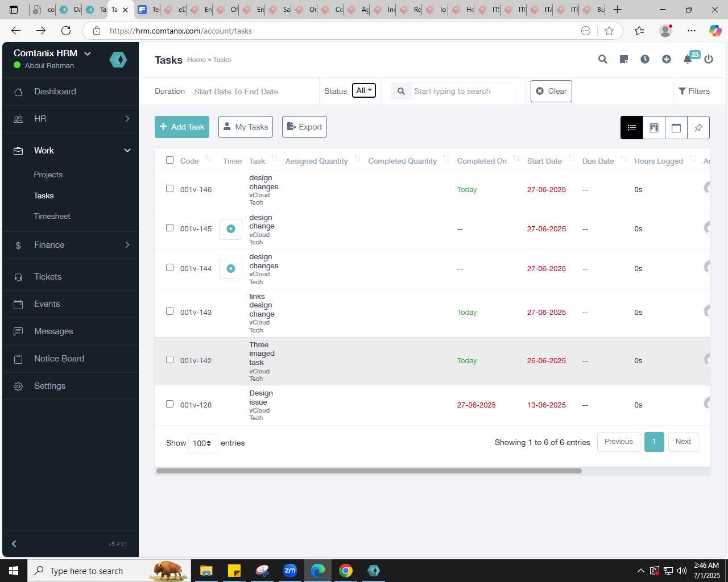Click the browser address bar URL
The image size is (728, 582).
(181, 31)
